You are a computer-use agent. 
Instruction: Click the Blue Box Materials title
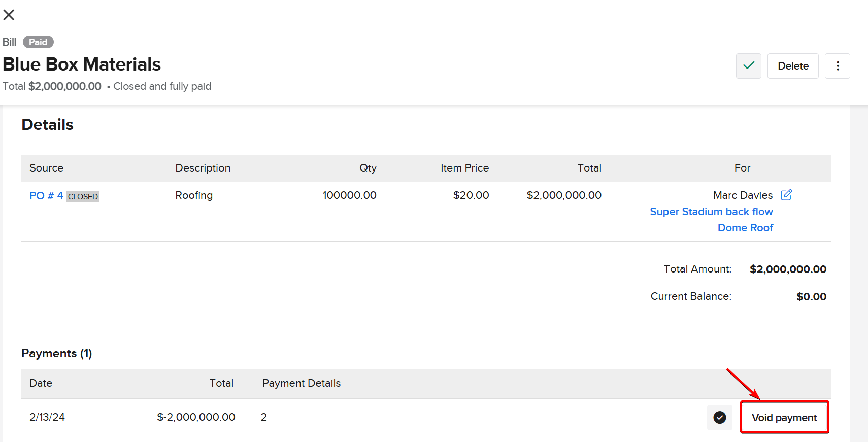(x=82, y=64)
